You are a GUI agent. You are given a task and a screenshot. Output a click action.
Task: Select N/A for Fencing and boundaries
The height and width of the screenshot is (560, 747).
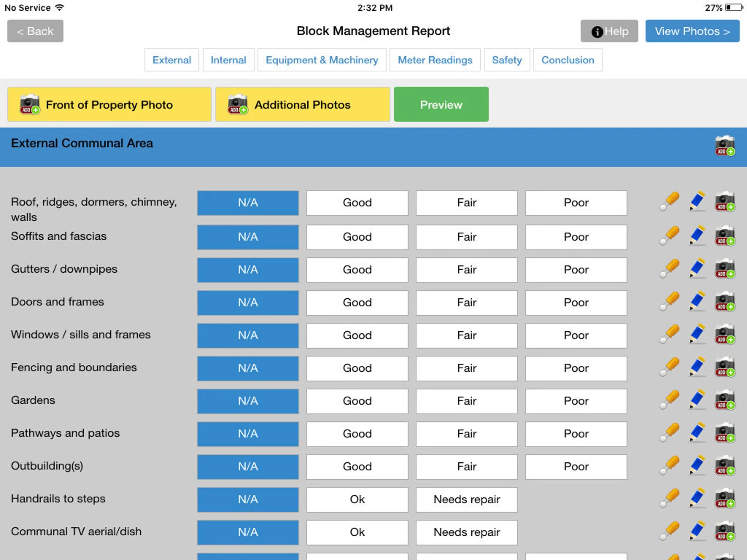pyautogui.click(x=248, y=368)
